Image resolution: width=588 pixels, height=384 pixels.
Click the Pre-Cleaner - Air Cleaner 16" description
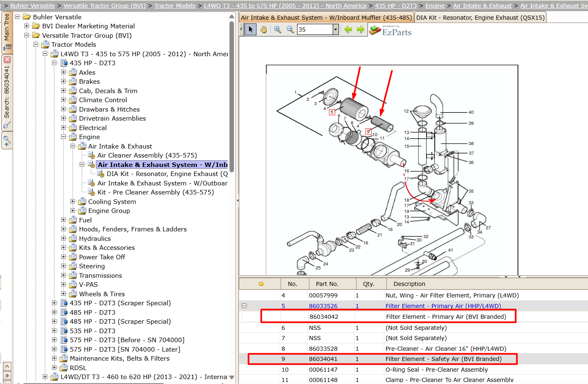click(446, 349)
